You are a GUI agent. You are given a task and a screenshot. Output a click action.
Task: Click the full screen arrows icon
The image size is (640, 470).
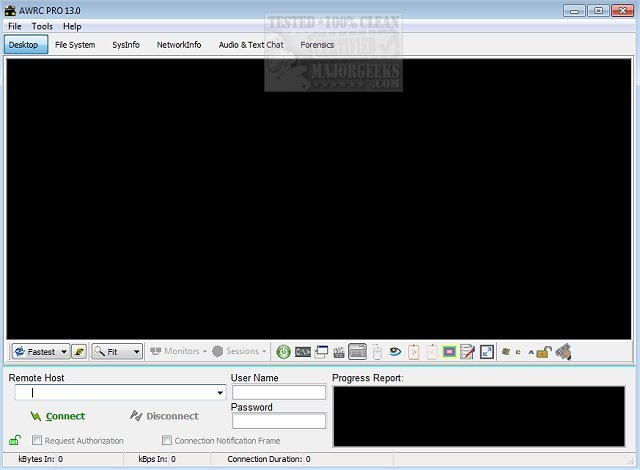pyautogui.click(x=487, y=352)
